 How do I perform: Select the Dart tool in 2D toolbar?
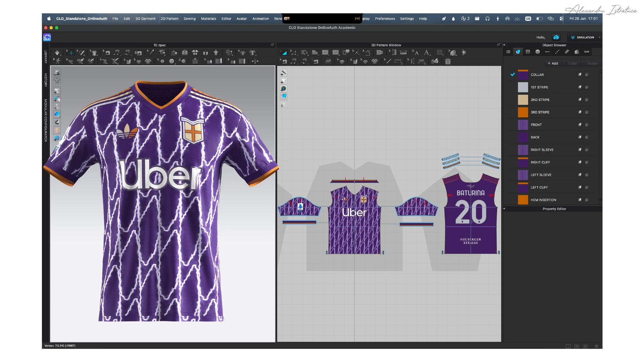tap(346, 53)
